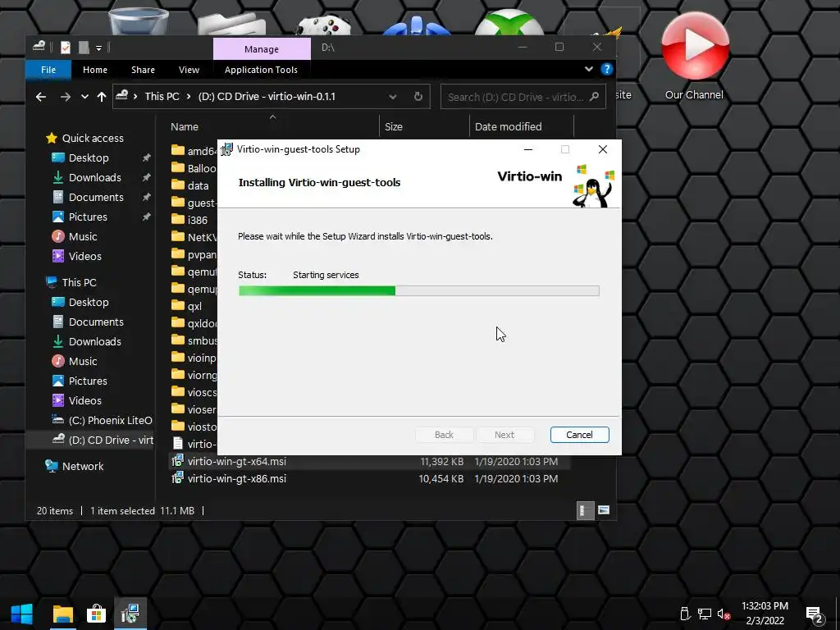Image resolution: width=840 pixels, height=630 pixels.
Task: Click the search magnifier icon
Action: [x=594, y=97]
